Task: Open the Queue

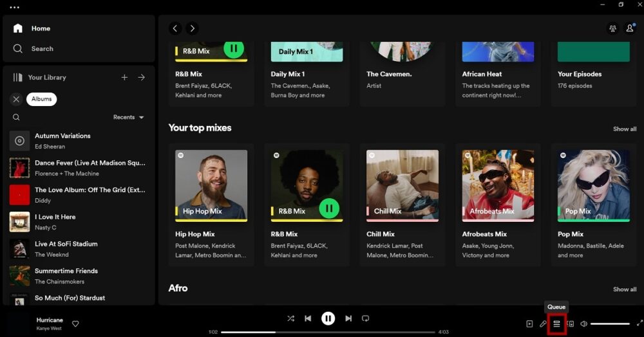Action: pos(556,324)
